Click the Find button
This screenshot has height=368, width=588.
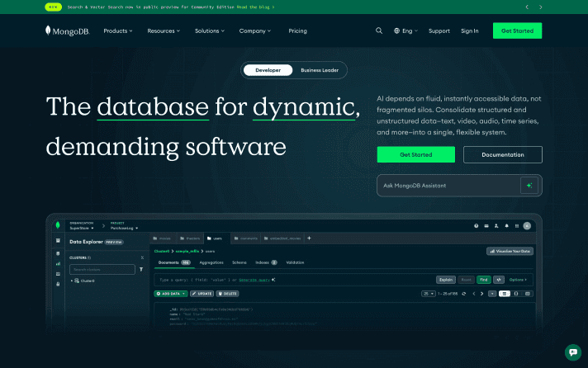(x=484, y=280)
